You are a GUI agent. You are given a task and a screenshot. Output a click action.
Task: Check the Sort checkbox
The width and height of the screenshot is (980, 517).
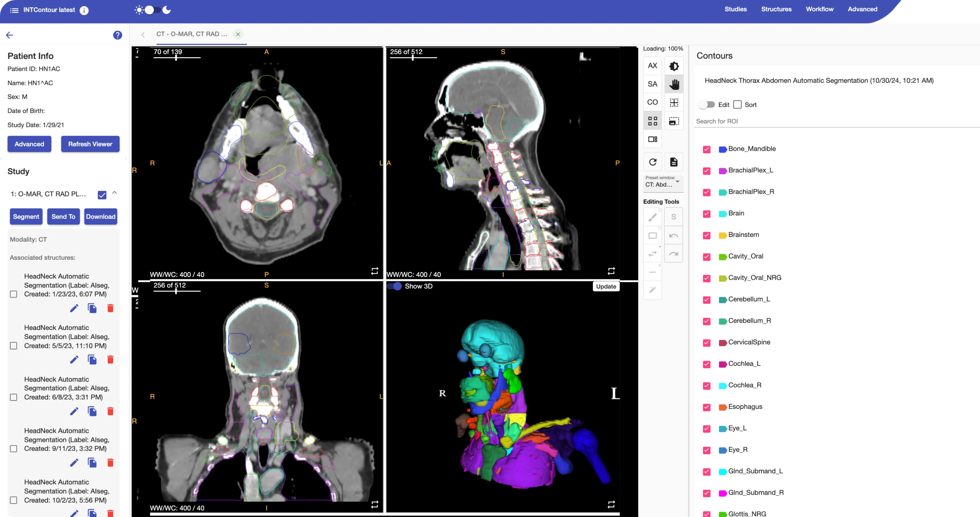737,105
